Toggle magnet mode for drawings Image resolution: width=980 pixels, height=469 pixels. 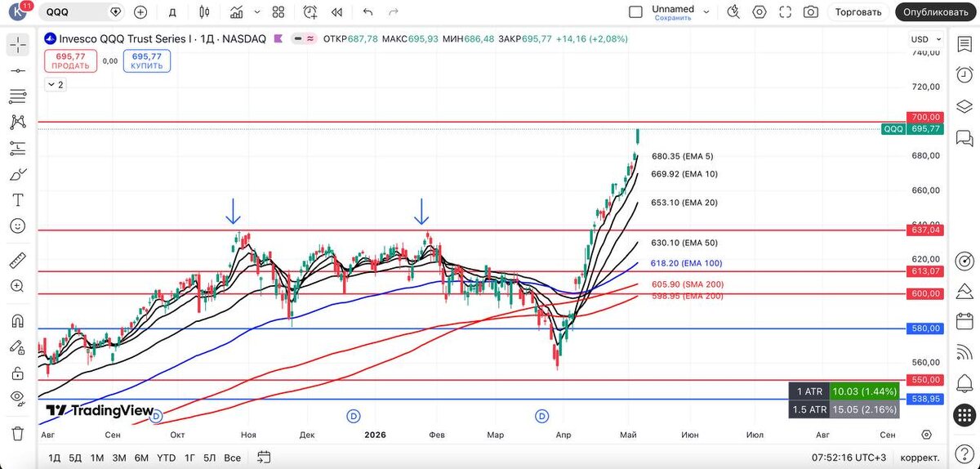pos(18,321)
